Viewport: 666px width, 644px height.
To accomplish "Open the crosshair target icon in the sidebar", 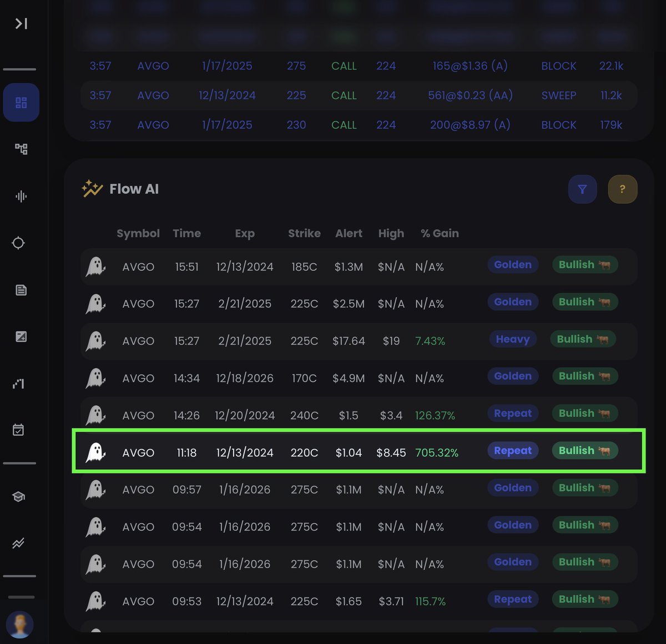I will tap(18, 243).
